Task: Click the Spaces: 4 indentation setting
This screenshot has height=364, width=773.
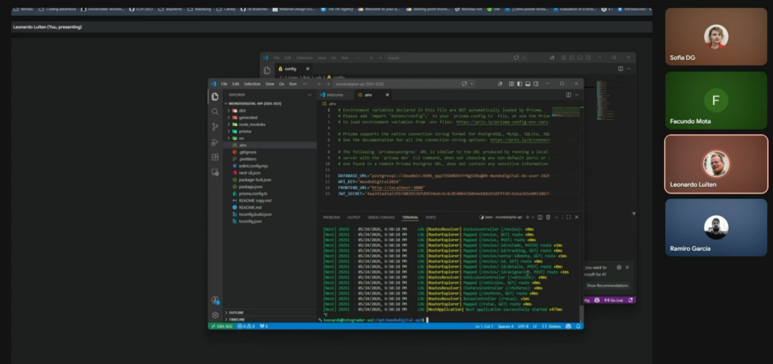Action: 505,326
